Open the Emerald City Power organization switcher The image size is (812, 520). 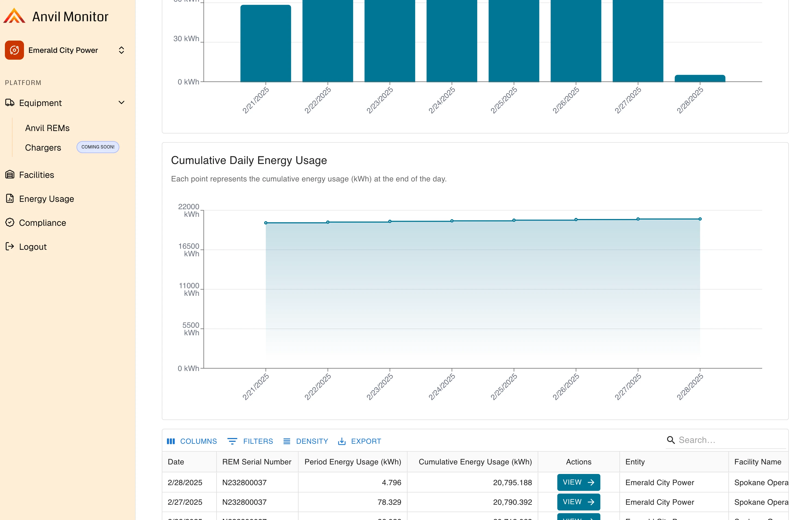point(121,50)
